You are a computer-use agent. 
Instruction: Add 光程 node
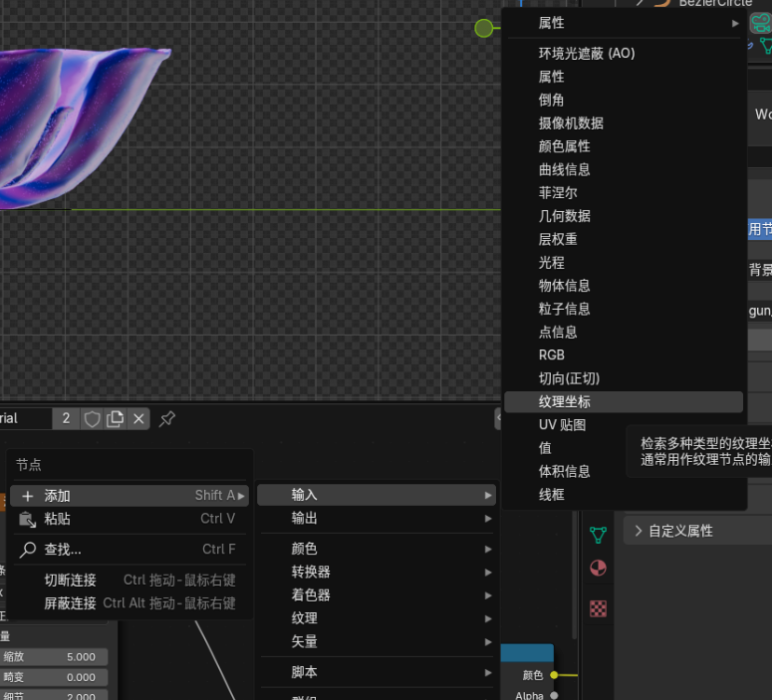624,263
